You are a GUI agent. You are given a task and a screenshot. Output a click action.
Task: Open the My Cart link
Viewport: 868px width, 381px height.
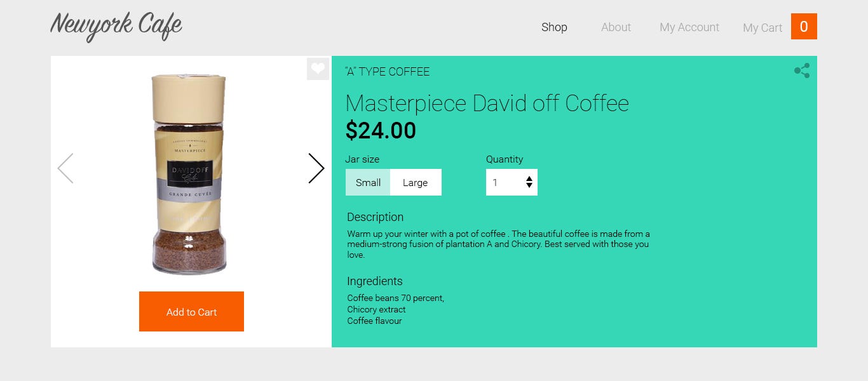[x=763, y=28]
